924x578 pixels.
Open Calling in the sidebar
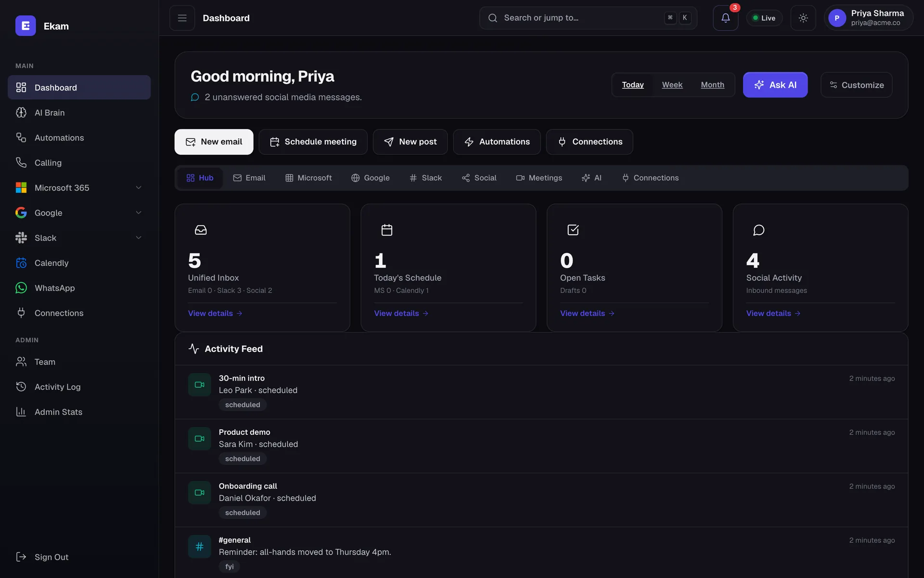[x=79, y=163]
